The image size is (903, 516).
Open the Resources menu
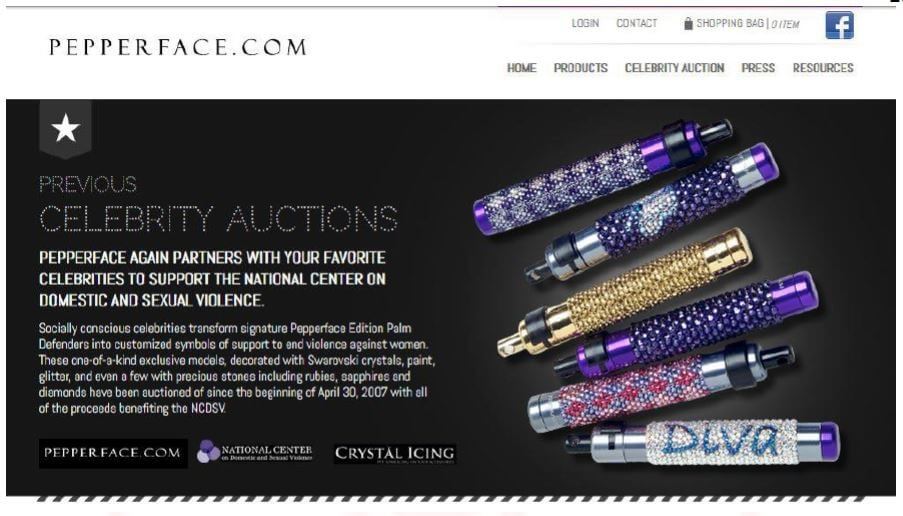tap(823, 68)
